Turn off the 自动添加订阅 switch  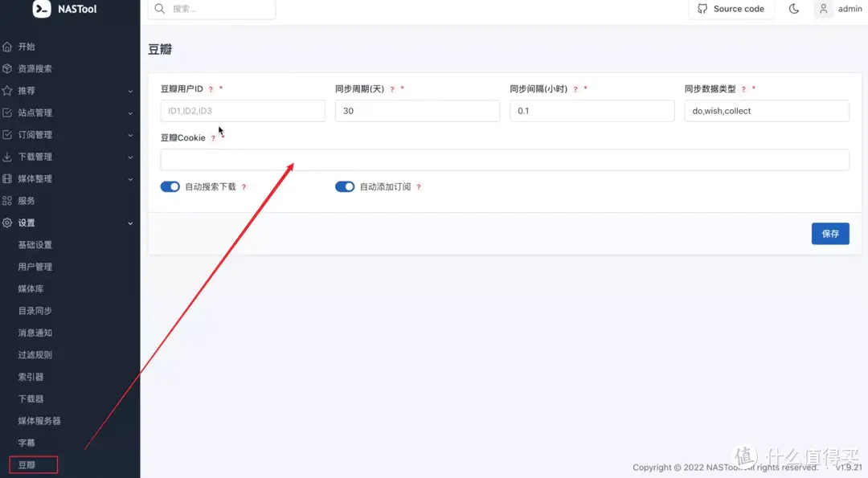345,186
